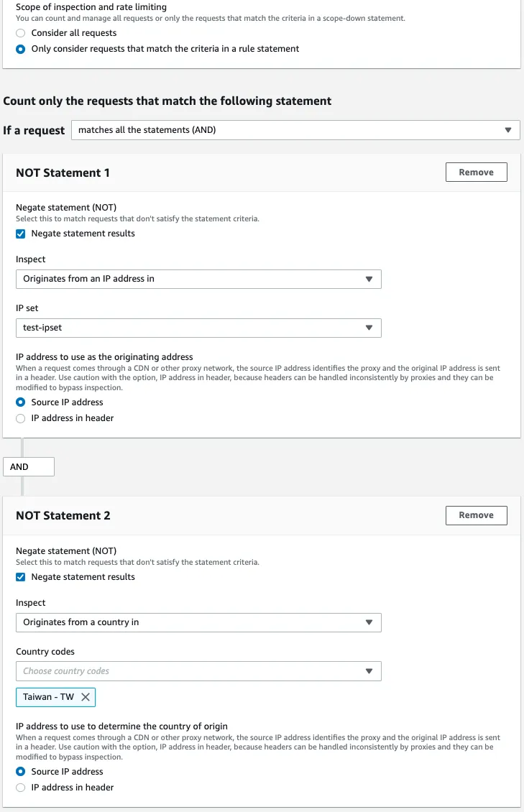
Task: Click the arrow on the IP set dropdown
Action: pos(369,328)
